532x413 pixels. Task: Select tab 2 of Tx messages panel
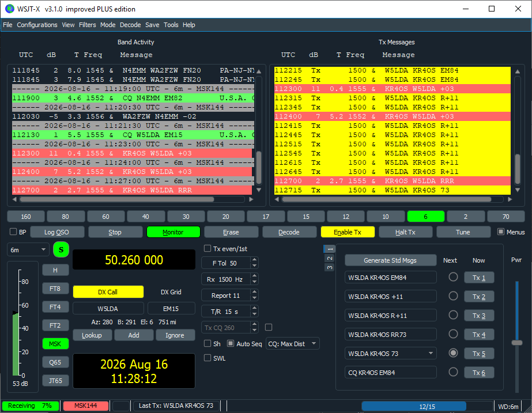pyautogui.click(x=330, y=259)
